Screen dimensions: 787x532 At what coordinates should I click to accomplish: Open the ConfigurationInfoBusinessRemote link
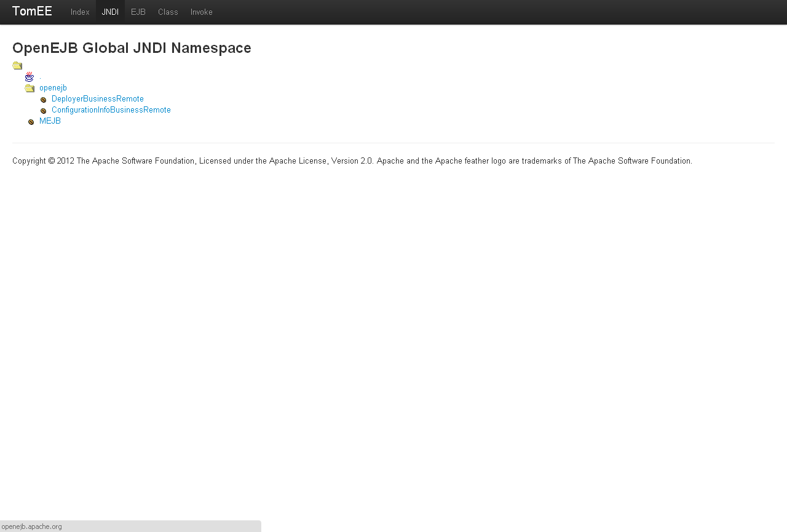tap(111, 110)
